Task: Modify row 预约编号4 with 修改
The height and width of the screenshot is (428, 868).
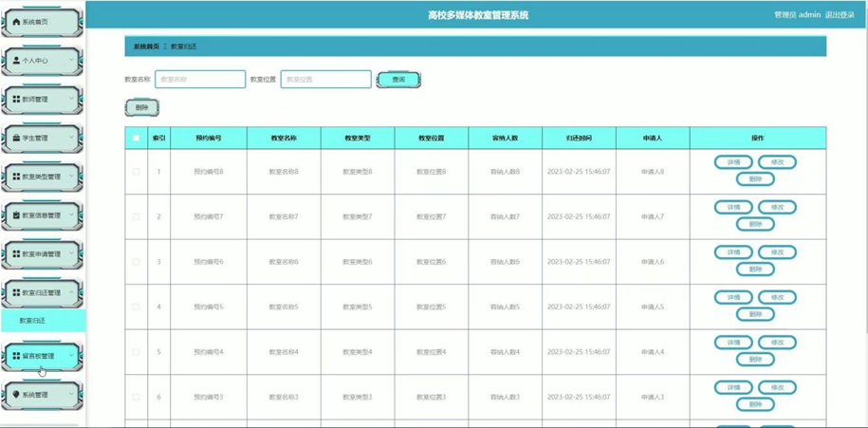Action: 777,343
